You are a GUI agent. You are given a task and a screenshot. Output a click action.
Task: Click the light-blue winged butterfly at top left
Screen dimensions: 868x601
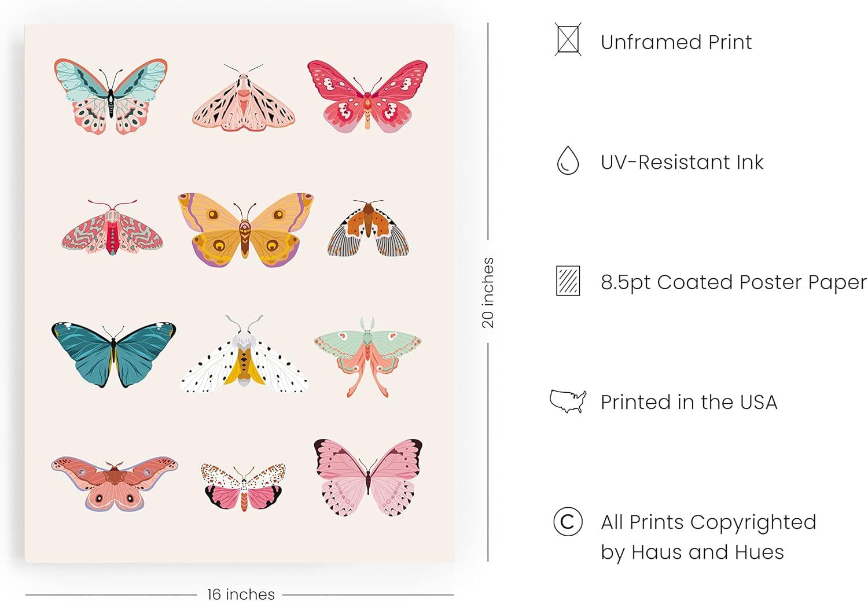(x=111, y=96)
